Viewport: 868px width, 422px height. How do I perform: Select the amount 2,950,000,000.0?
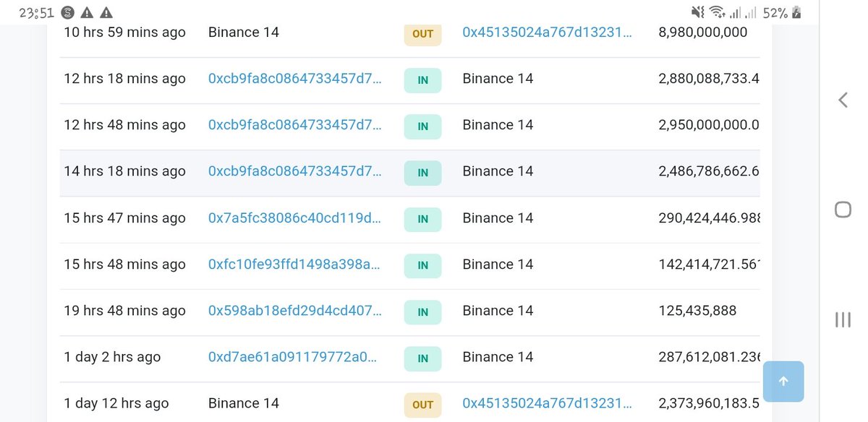click(709, 125)
